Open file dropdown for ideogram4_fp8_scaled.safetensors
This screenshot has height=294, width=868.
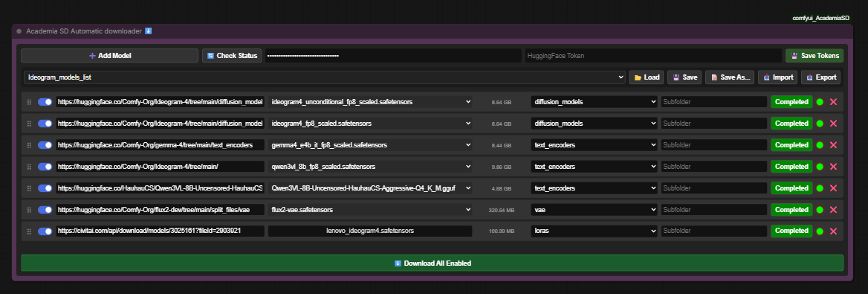pyautogui.click(x=370, y=123)
